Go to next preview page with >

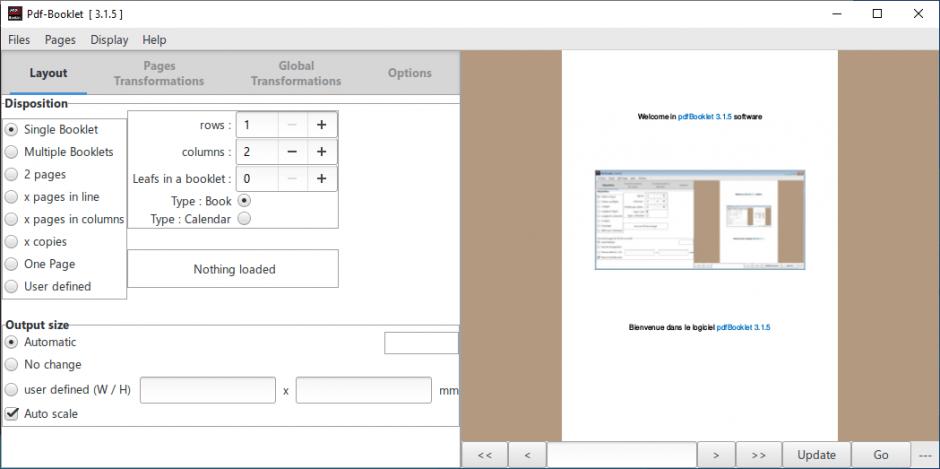point(716,455)
